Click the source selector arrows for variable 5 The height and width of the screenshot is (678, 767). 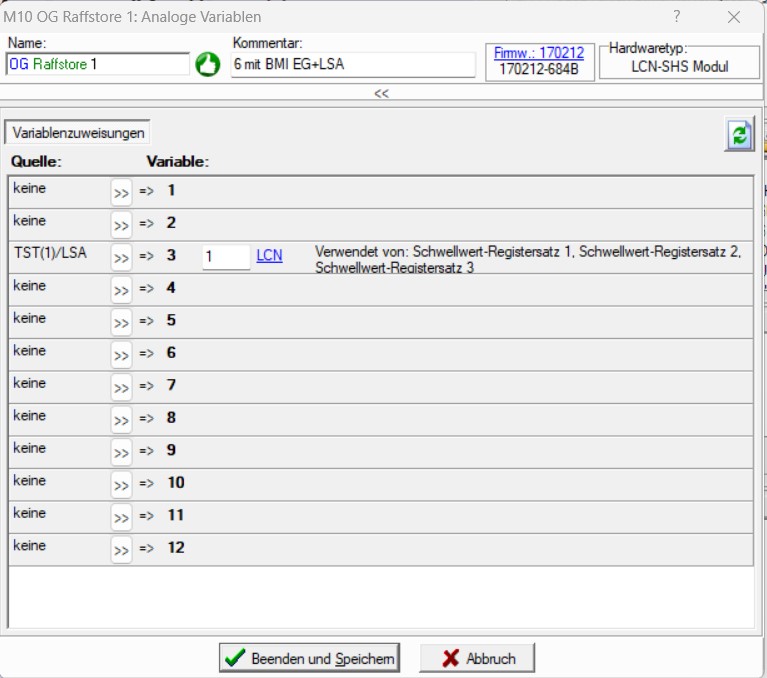[121, 323]
